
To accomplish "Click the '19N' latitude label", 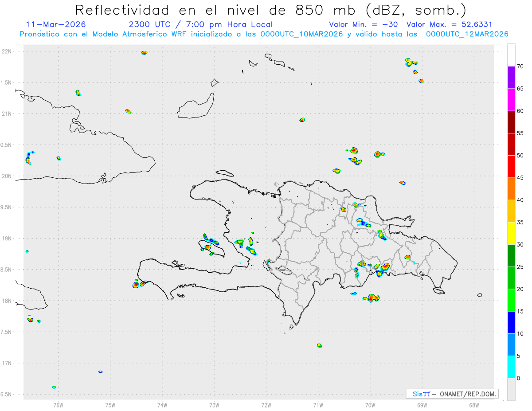I will [x=8, y=239].
